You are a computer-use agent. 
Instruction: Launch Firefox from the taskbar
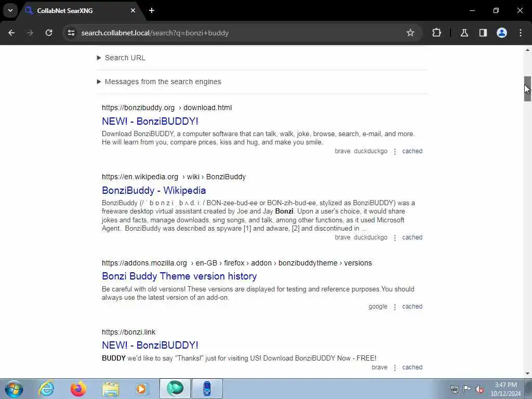[78, 389]
